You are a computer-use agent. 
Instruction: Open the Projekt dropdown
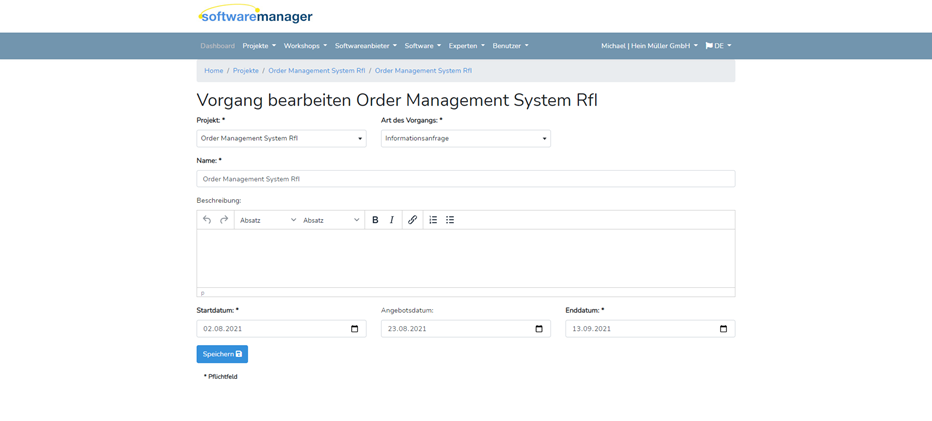point(282,139)
